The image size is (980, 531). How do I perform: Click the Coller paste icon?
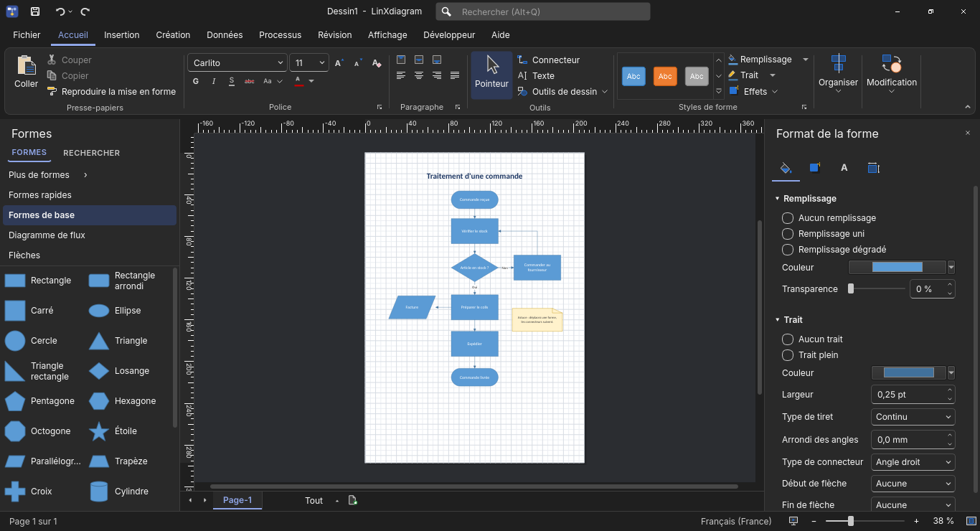27,72
